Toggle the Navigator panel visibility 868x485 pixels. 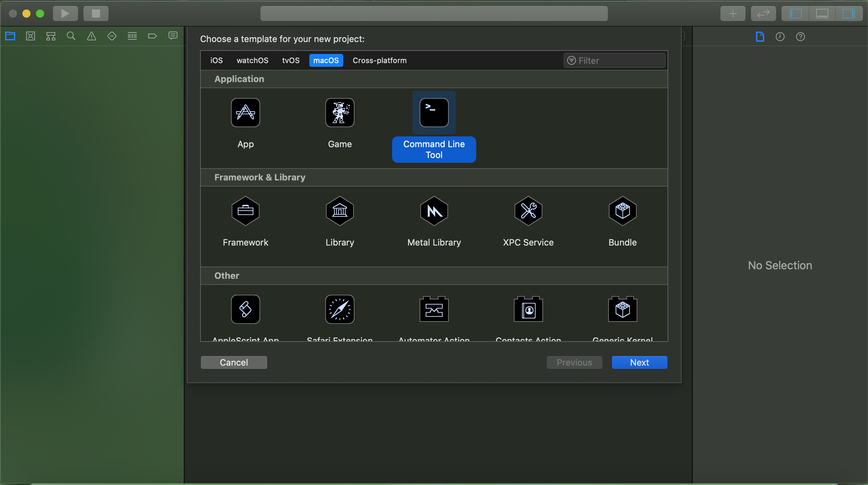pyautogui.click(x=795, y=14)
